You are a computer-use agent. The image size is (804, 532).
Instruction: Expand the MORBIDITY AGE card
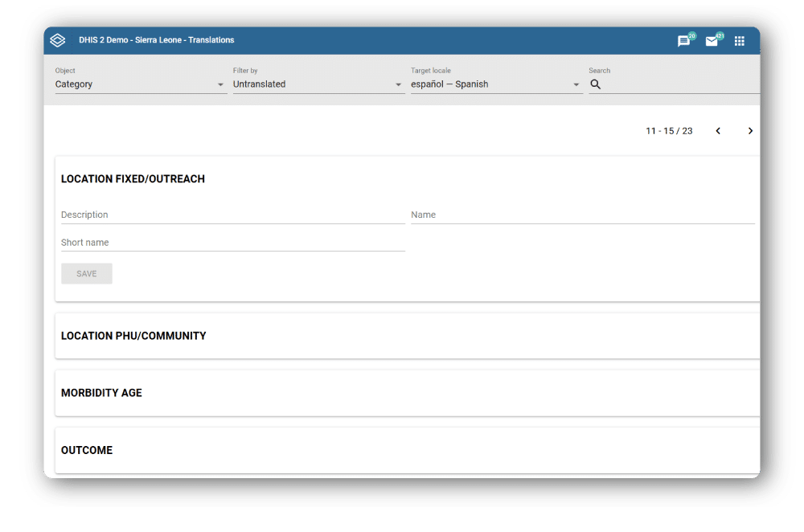[407, 393]
